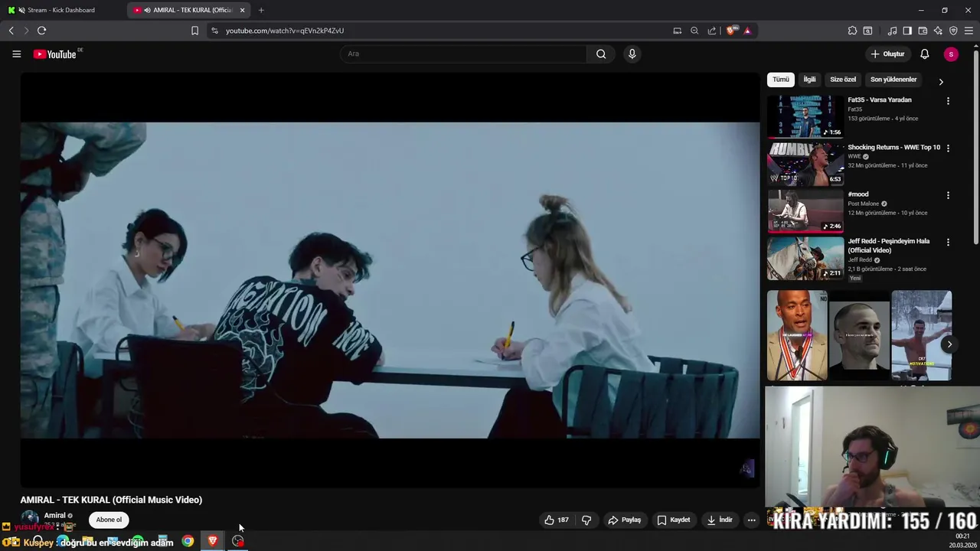Viewport: 980px width, 551px height.
Task: Download video with the İndir button
Action: [x=720, y=520]
